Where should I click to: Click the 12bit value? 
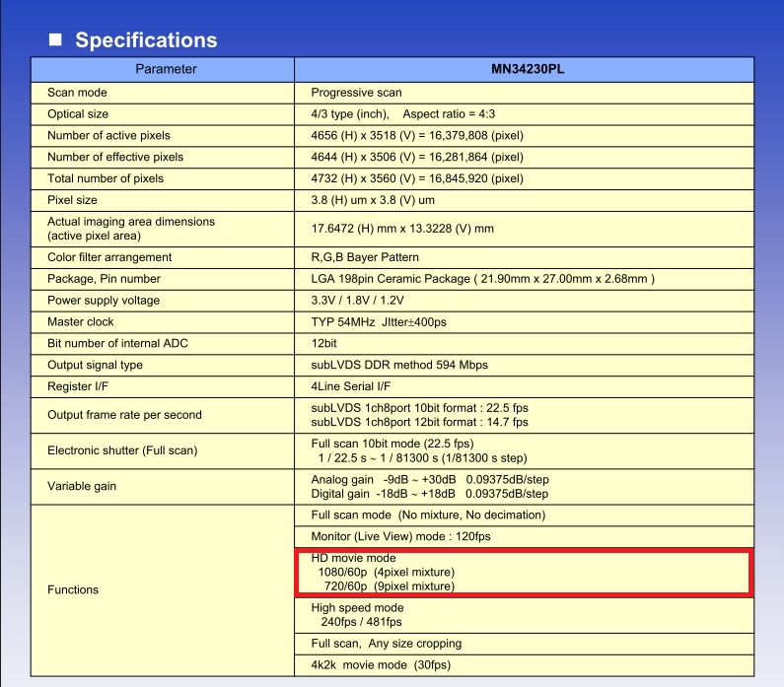[x=324, y=343]
